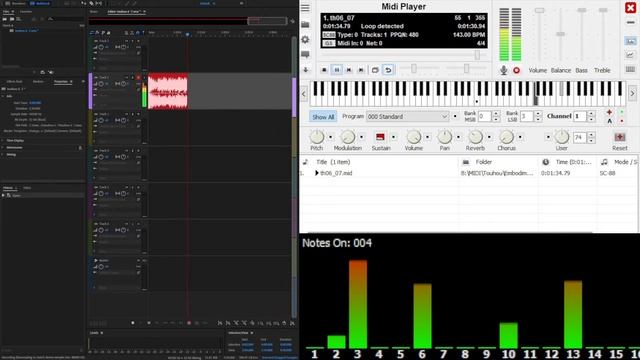Open the folder icon in Midi Player sidebar

[305, 25]
